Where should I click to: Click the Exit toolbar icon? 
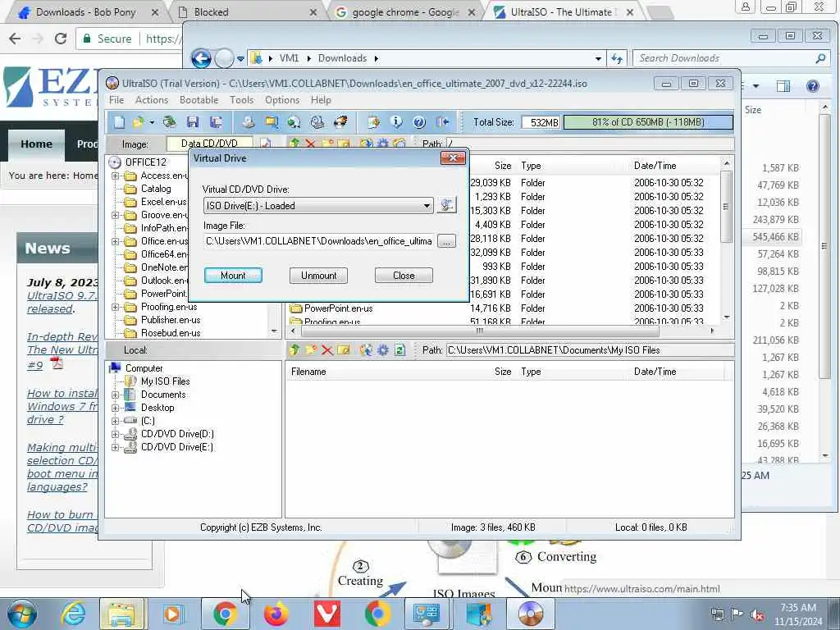442,122
